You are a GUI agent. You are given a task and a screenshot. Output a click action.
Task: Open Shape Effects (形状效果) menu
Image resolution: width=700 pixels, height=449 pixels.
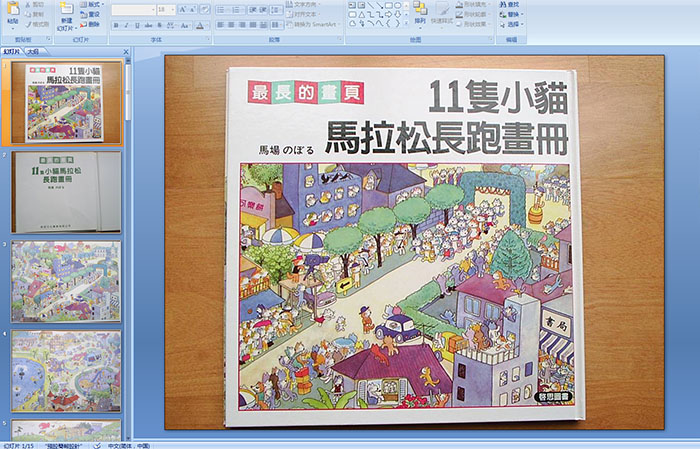tap(473, 24)
